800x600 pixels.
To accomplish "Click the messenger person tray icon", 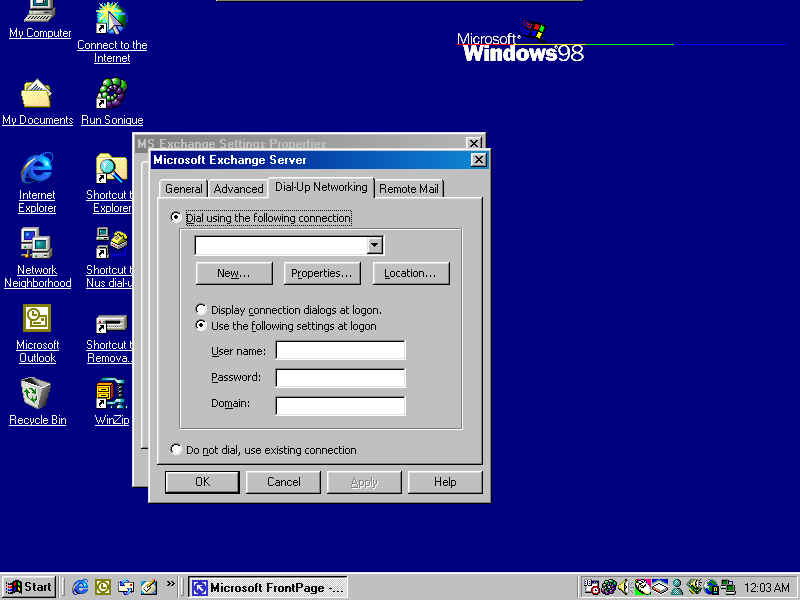I will pos(677,587).
